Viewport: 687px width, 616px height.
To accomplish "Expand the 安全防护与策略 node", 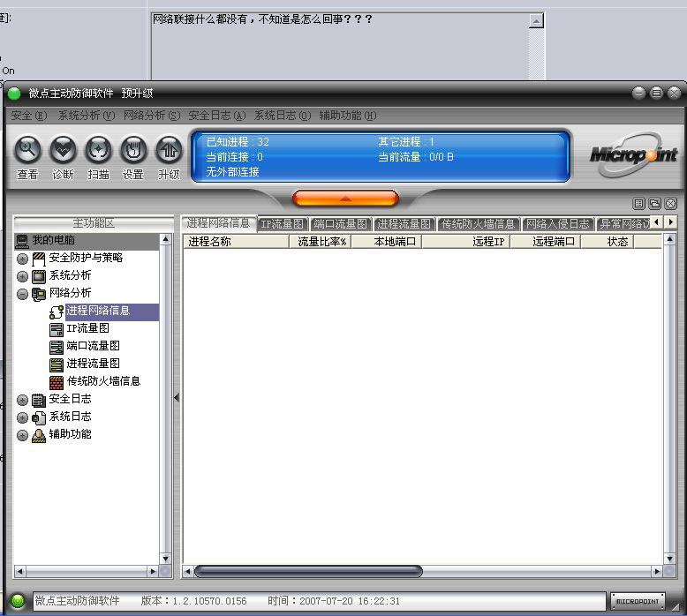I will click(22, 259).
